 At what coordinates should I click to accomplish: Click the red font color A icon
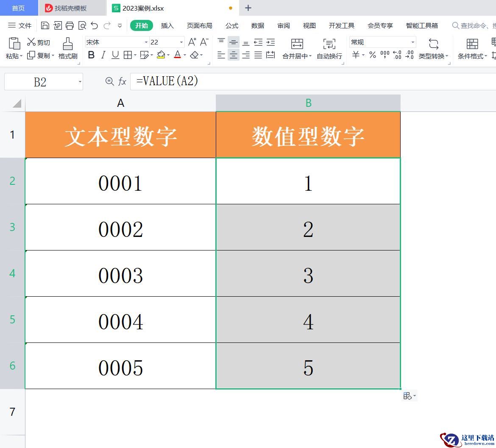tap(178, 55)
